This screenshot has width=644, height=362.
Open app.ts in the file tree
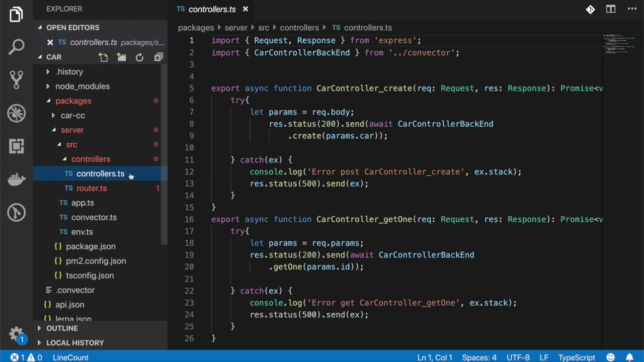[x=83, y=203]
